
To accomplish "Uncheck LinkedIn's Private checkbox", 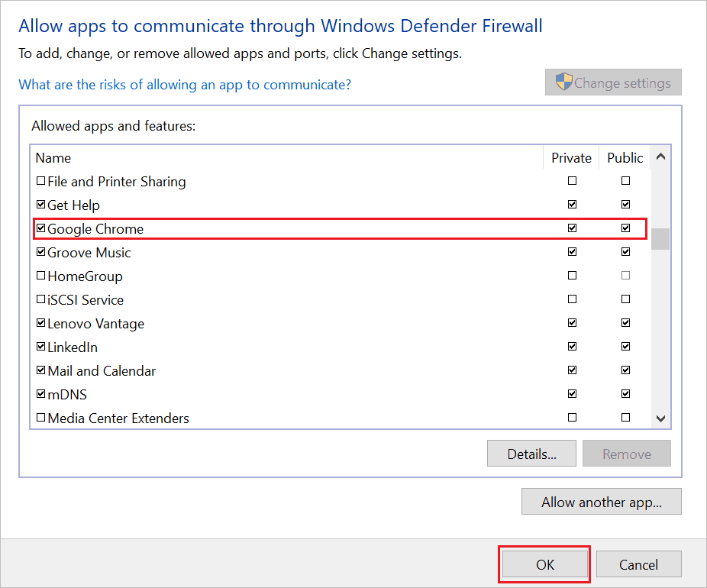I will click(572, 346).
